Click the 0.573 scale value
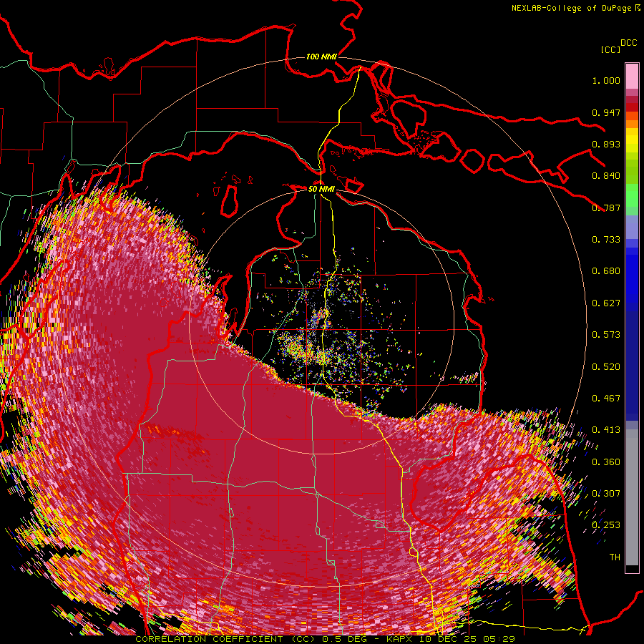Screen dimensions: 644x644 [606, 335]
